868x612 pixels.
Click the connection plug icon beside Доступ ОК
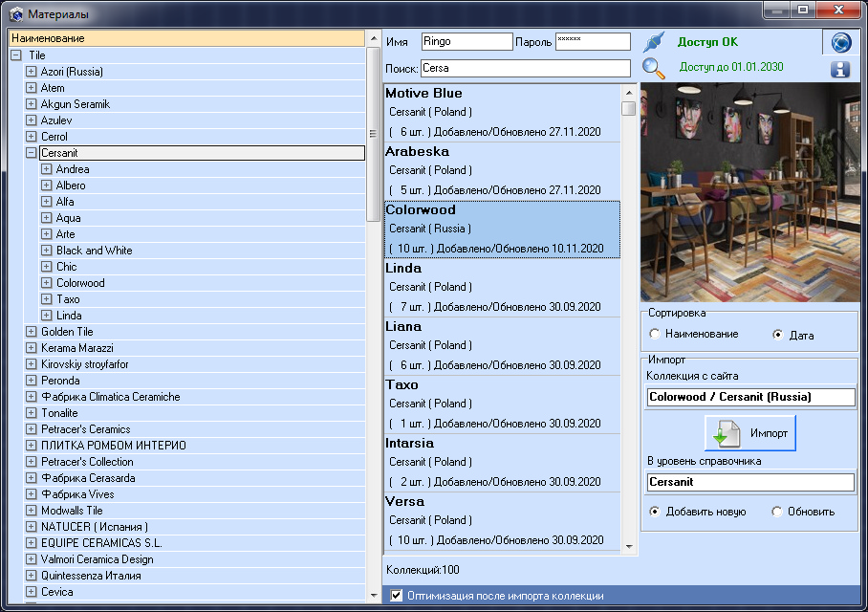pos(654,42)
